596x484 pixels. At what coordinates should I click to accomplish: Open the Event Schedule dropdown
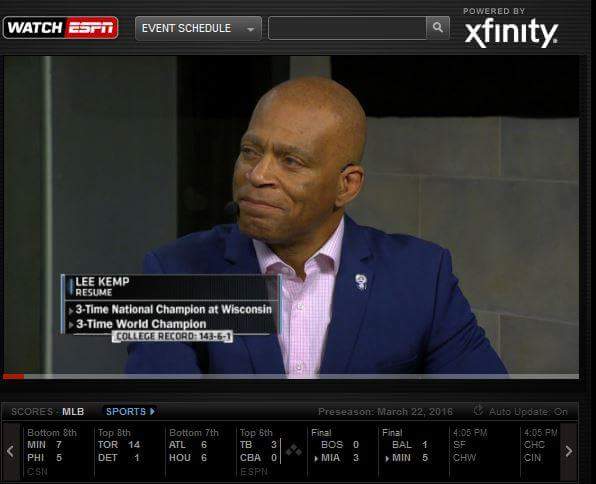pyautogui.click(x=198, y=28)
